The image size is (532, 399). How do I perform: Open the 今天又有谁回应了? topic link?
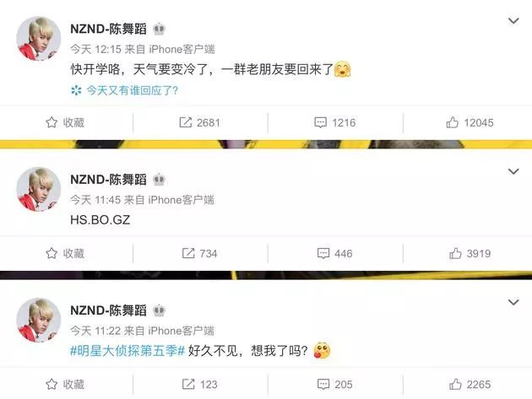coord(124,90)
